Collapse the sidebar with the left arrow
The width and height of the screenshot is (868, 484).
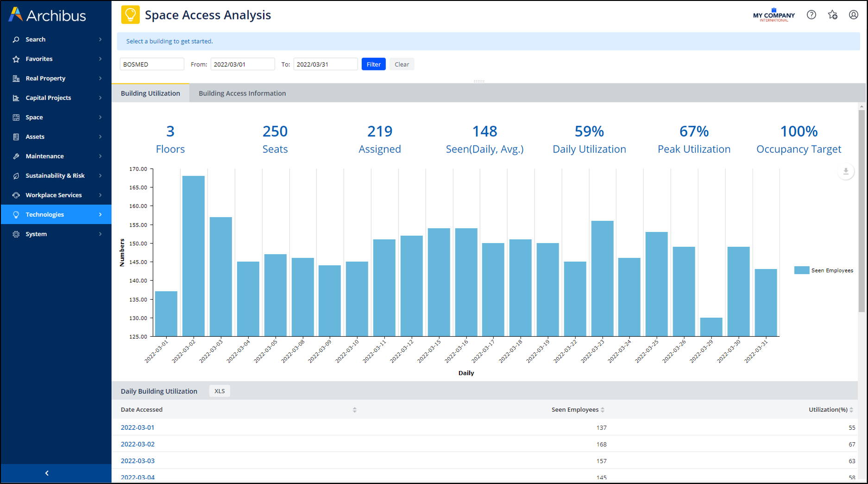pyautogui.click(x=47, y=473)
